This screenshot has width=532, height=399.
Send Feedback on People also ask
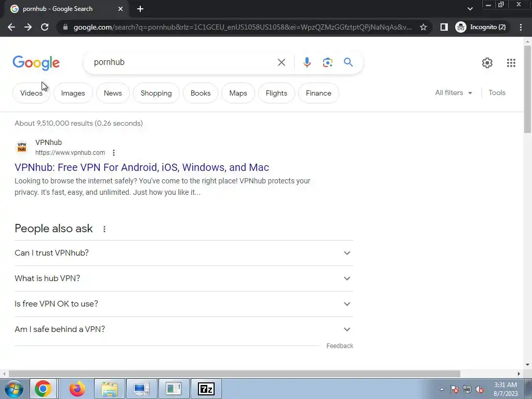pyautogui.click(x=340, y=345)
